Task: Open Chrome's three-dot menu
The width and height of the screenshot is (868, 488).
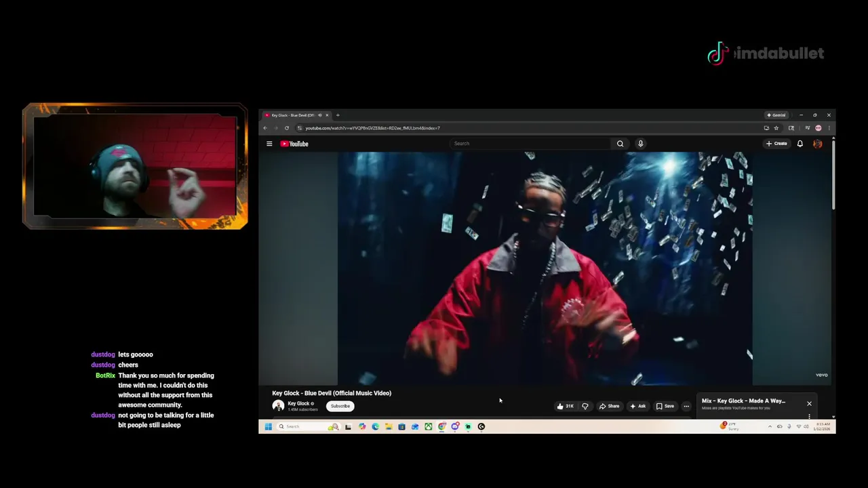Action: [829, 128]
